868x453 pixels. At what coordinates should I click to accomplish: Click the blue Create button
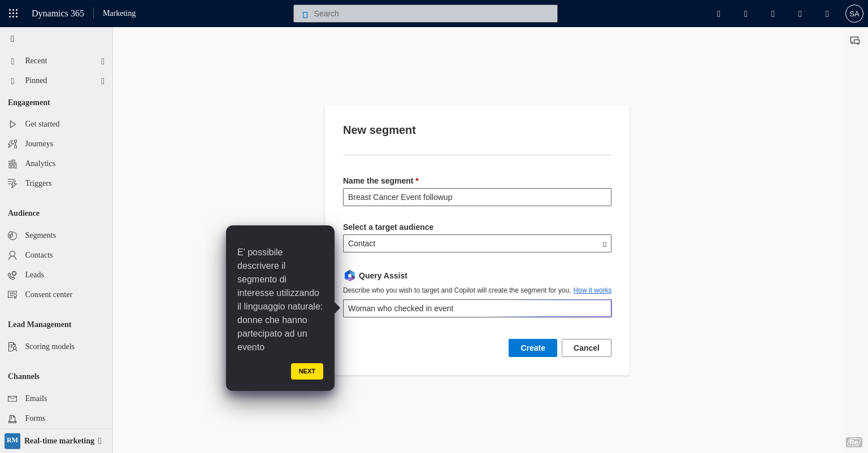tap(533, 348)
